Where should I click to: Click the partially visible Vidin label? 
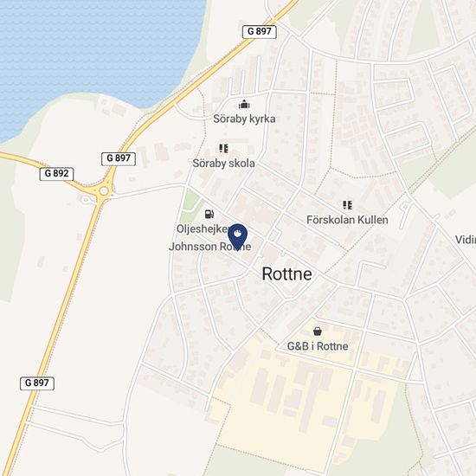coord(466,240)
